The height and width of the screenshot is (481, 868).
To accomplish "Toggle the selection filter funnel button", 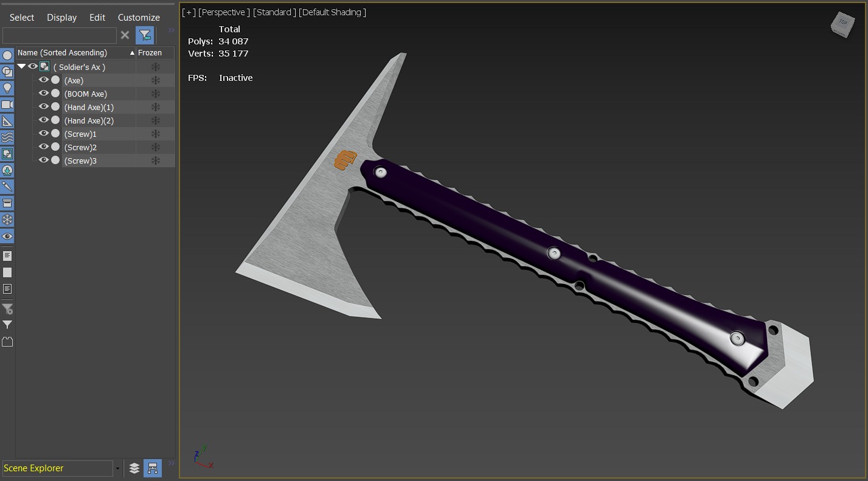I will pyautogui.click(x=145, y=35).
